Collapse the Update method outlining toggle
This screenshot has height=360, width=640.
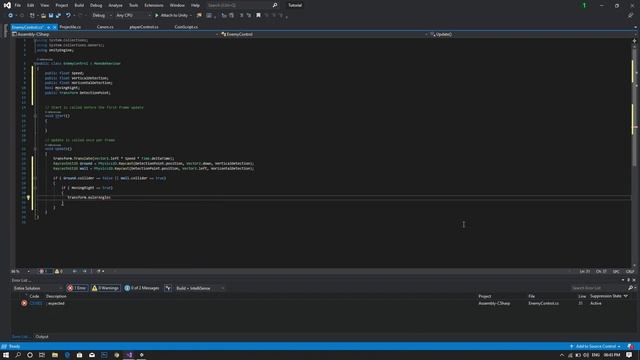[x=35, y=149]
